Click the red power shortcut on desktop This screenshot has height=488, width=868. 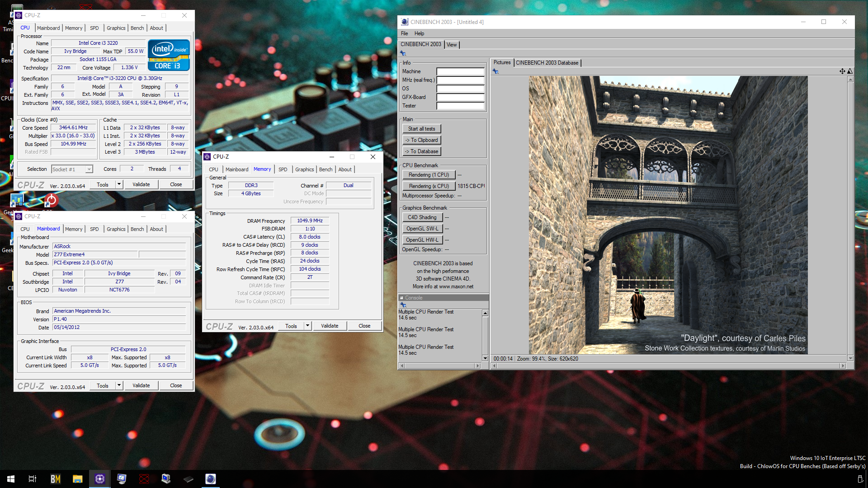[x=51, y=200]
